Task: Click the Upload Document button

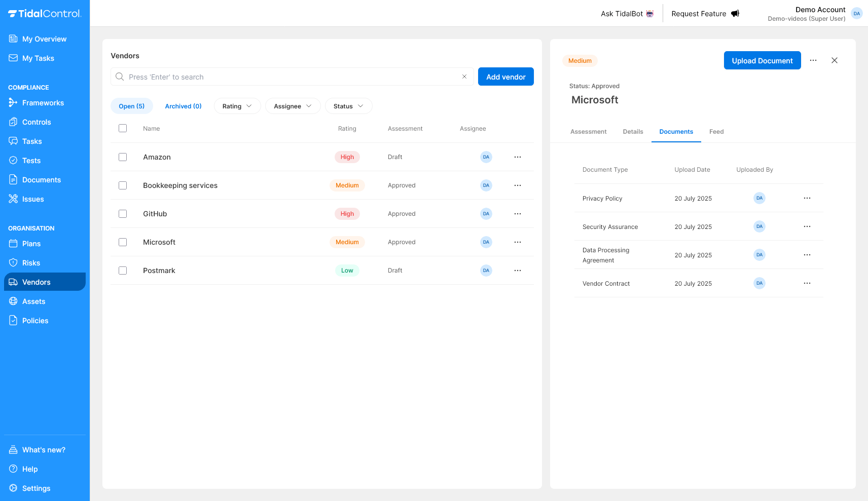Action: tap(762, 60)
